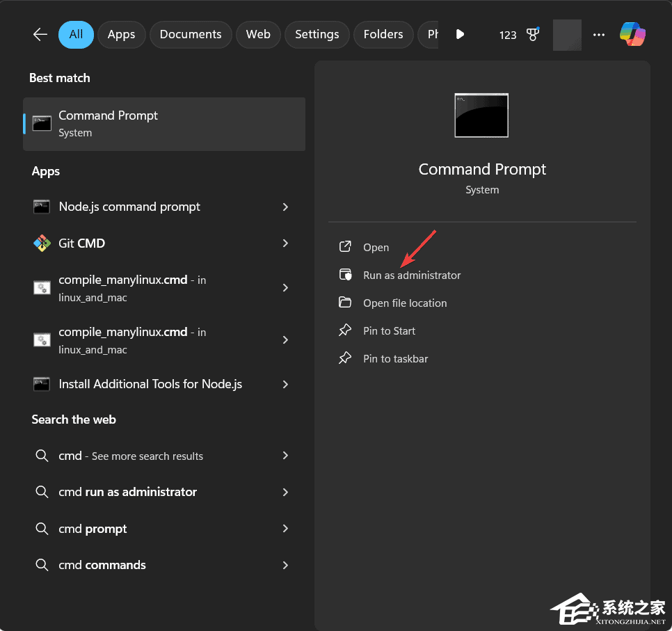Viewport: 672px width, 631px height.
Task: Click the back arrow in search window
Action: tap(40, 33)
